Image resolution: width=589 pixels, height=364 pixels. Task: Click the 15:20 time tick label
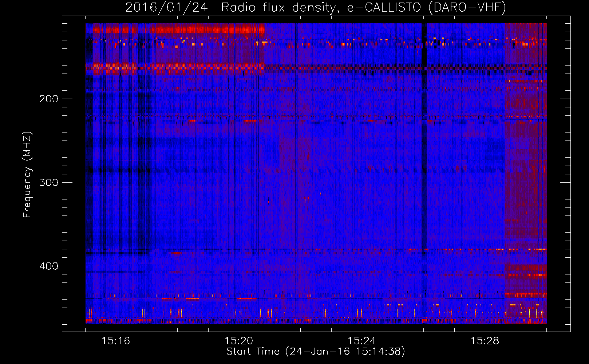coord(239,341)
